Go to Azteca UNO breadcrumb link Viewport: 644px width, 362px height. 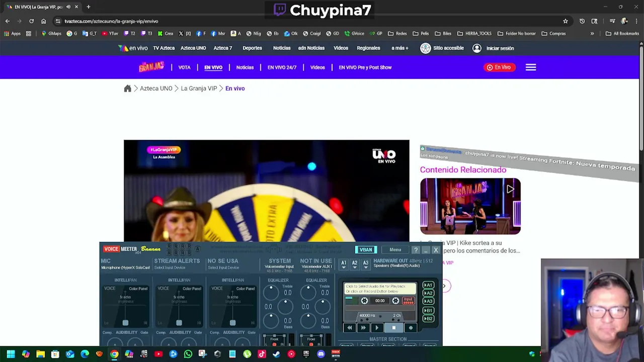point(156,88)
